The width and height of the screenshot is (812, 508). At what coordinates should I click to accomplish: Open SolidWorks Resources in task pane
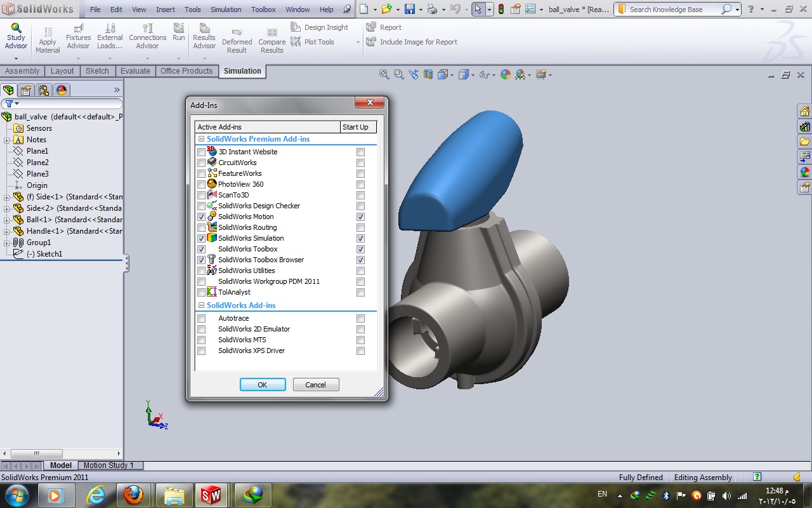pos(804,112)
